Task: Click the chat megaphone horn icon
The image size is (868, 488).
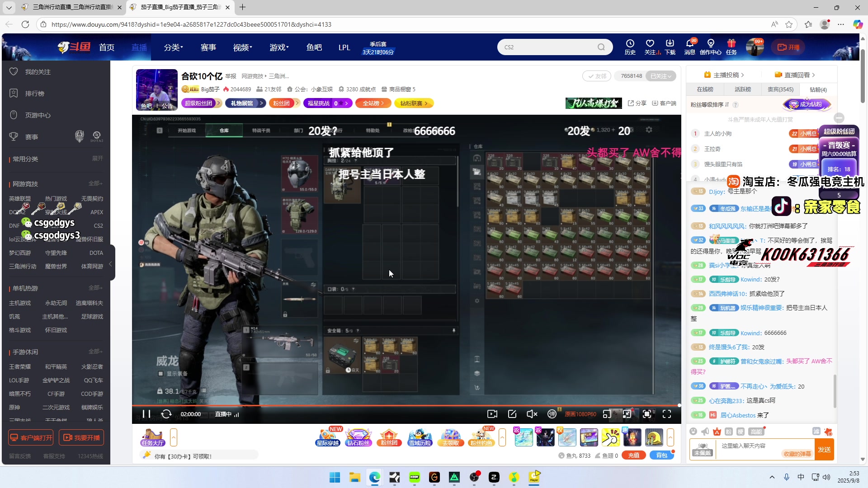Action: click(705, 432)
